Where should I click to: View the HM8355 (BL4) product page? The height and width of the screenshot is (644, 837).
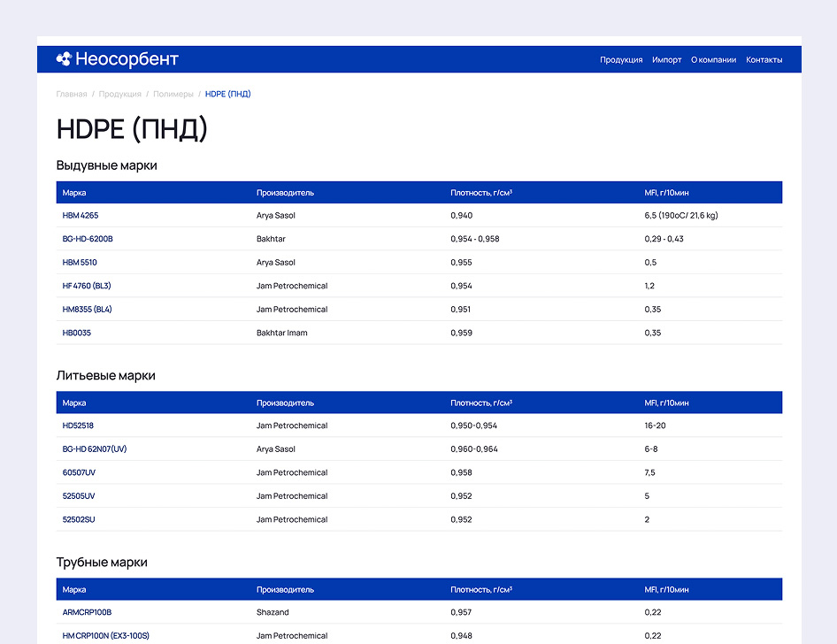[87, 310]
